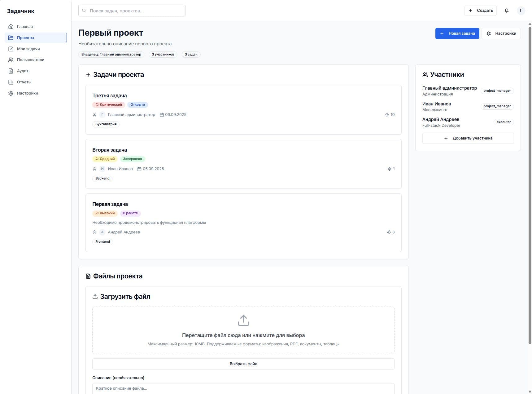
Task: Click Добавить участника button
Action: coord(468,138)
